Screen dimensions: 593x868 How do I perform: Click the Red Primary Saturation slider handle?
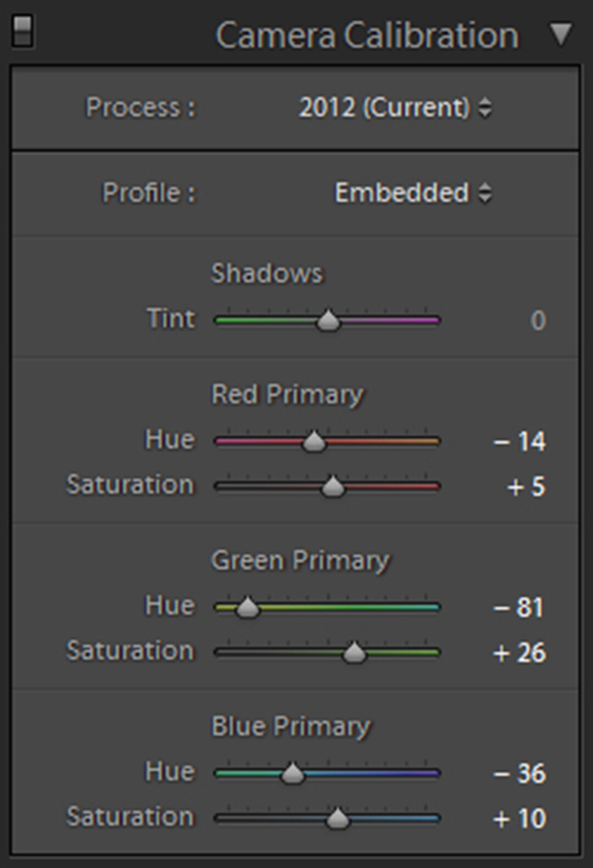click(x=332, y=487)
